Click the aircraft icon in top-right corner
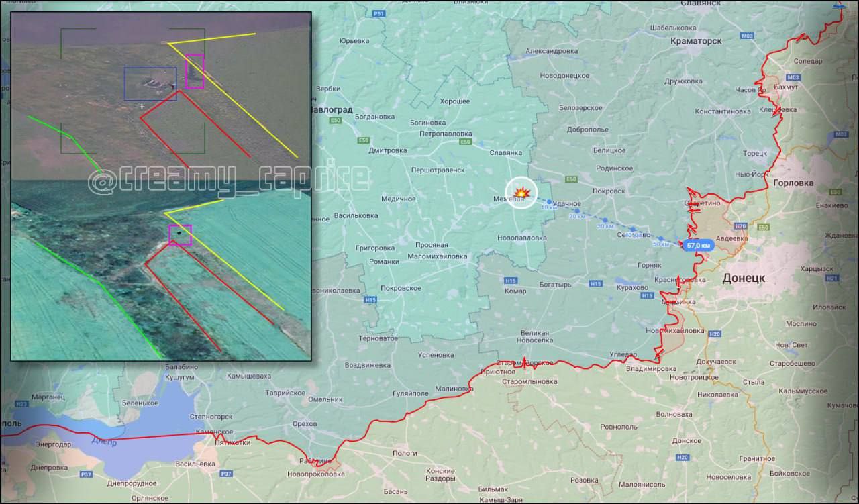 [839, 6]
